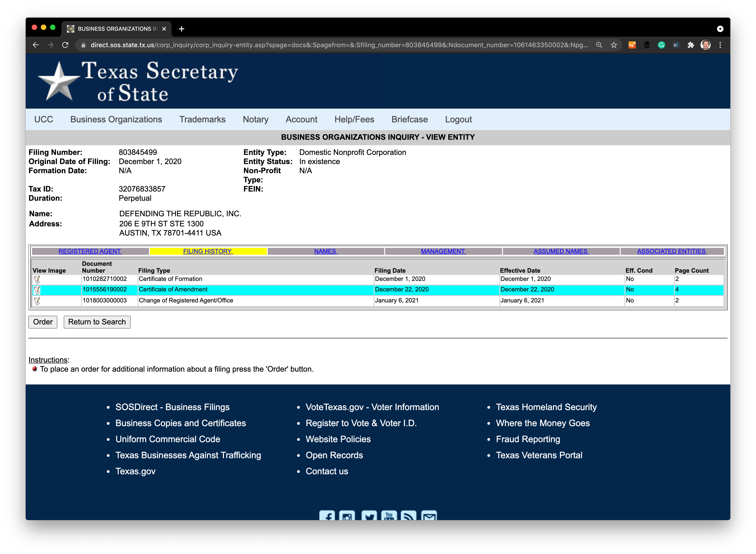Open a new browser tab

pyautogui.click(x=182, y=29)
